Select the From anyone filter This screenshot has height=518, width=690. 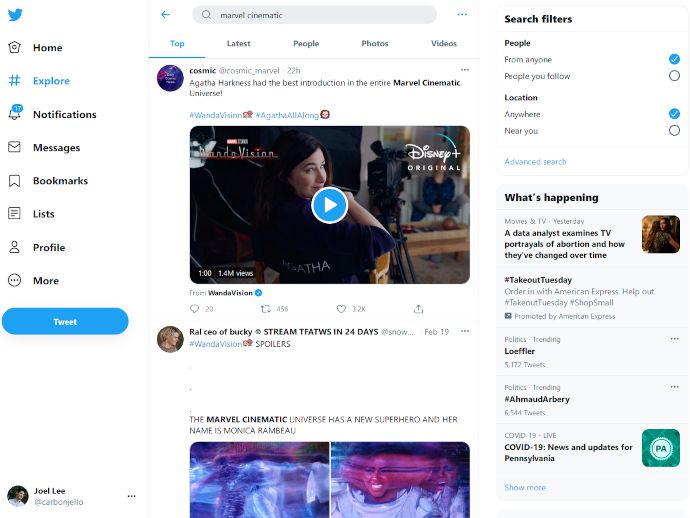pyautogui.click(x=674, y=59)
